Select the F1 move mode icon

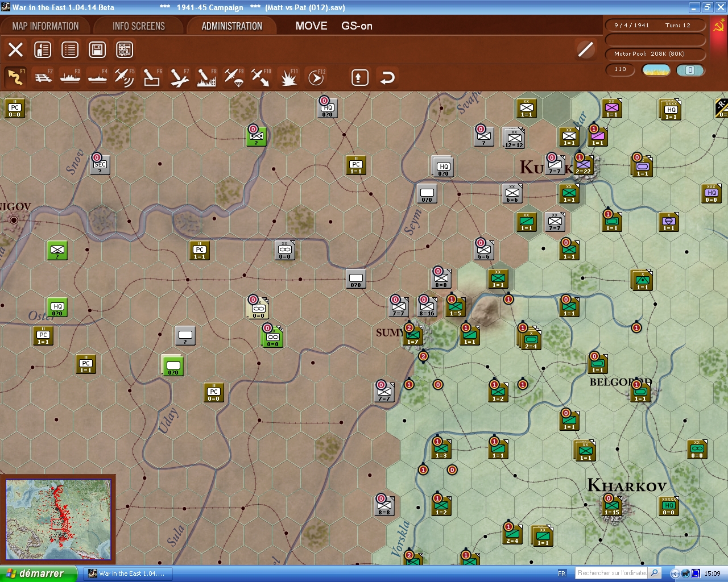click(15, 77)
